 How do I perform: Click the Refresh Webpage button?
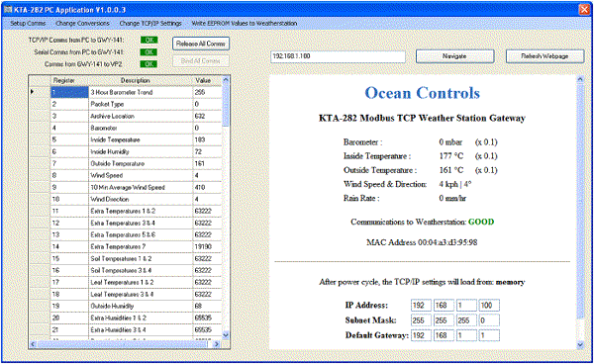(x=544, y=56)
